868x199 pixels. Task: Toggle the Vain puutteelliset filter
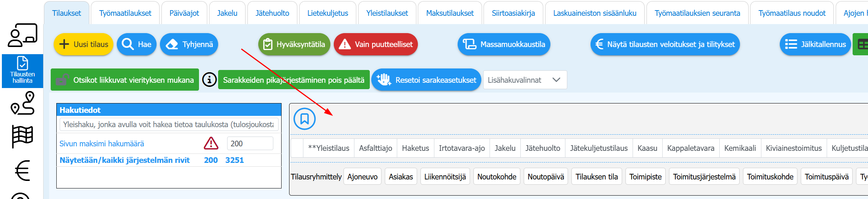point(375,44)
